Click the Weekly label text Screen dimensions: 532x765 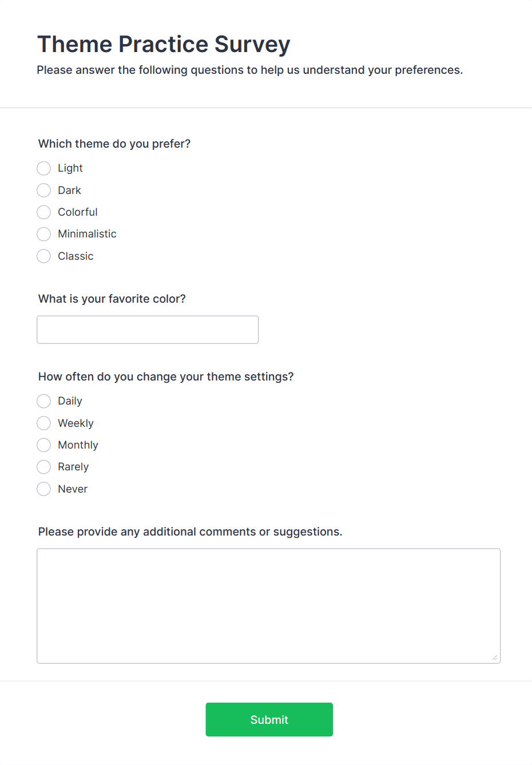pyautogui.click(x=76, y=423)
